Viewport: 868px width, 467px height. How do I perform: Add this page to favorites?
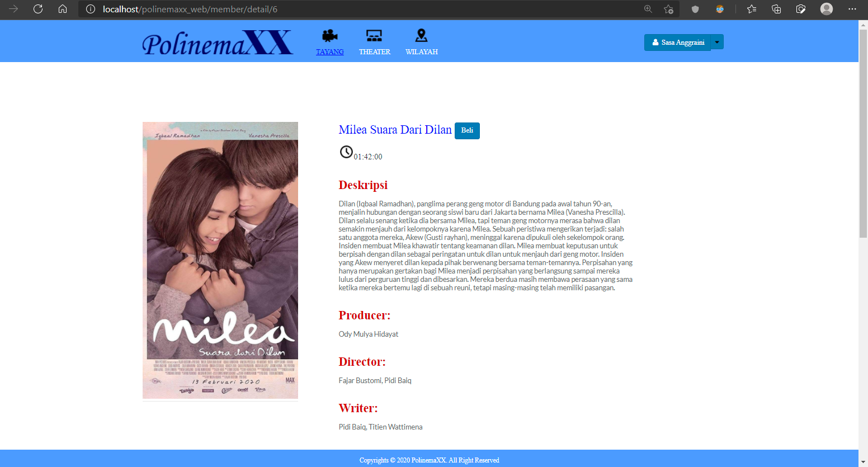tap(668, 9)
